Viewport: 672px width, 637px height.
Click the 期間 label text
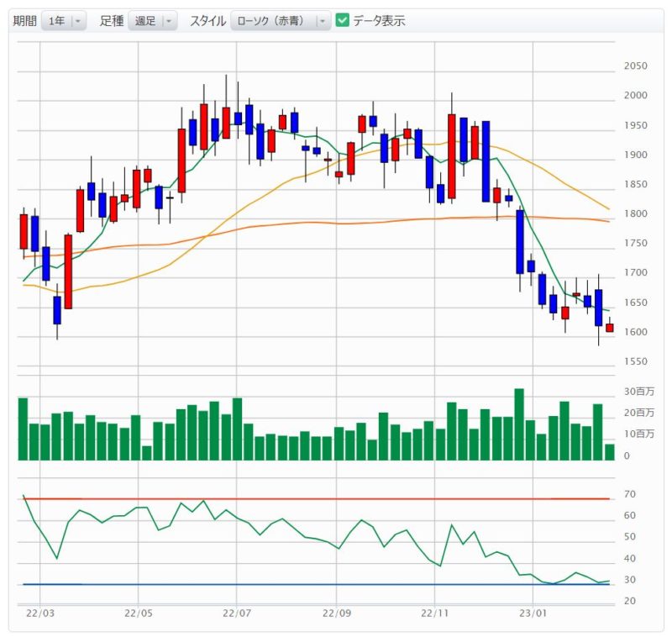pyautogui.click(x=25, y=20)
